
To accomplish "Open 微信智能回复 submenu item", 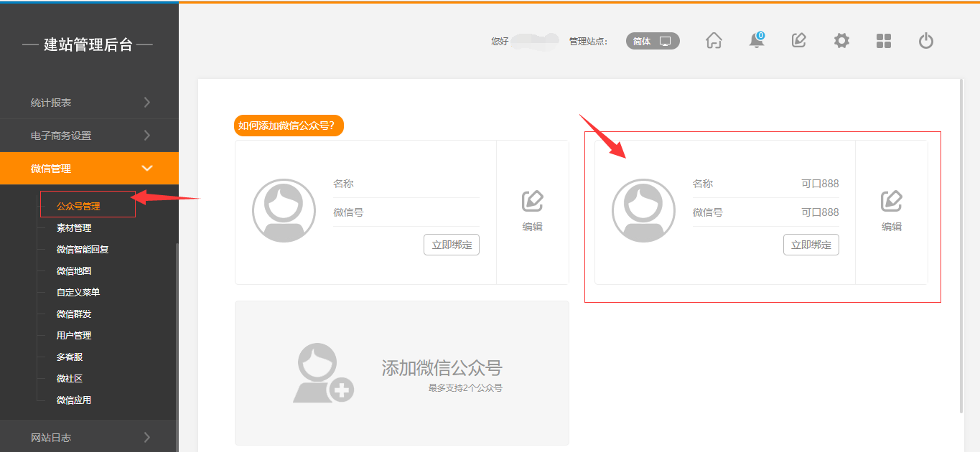I will (x=83, y=250).
